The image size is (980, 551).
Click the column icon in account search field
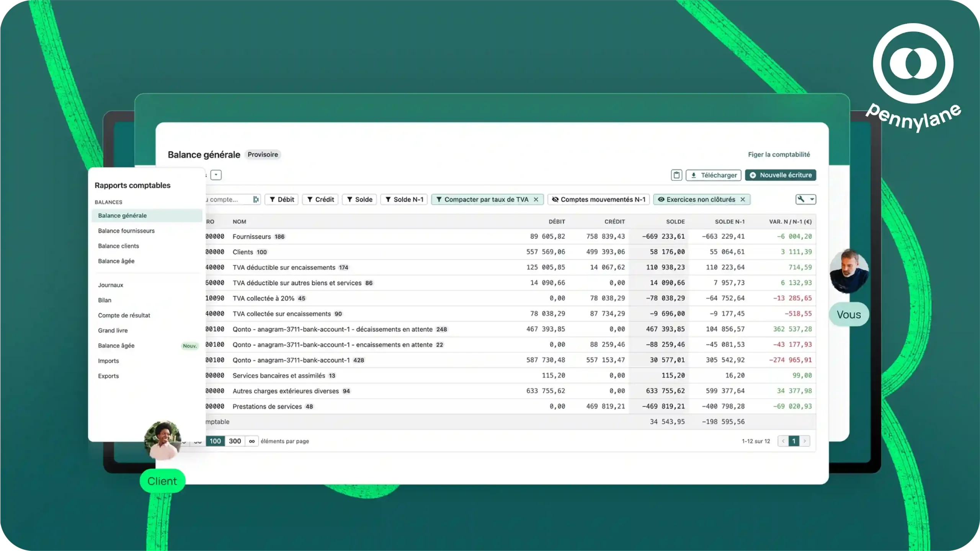pyautogui.click(x=256, y=199)
